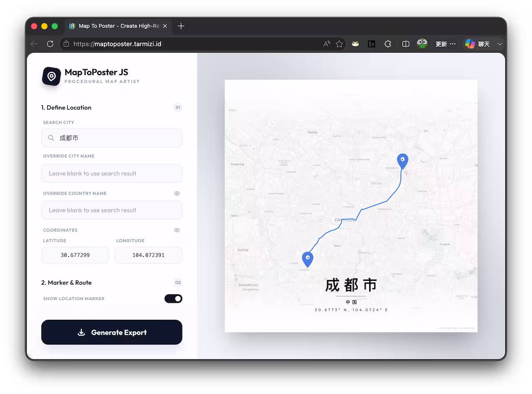Click the Generate Export button
The height and width of the screenshot is (394, 532).
point(112,332)
